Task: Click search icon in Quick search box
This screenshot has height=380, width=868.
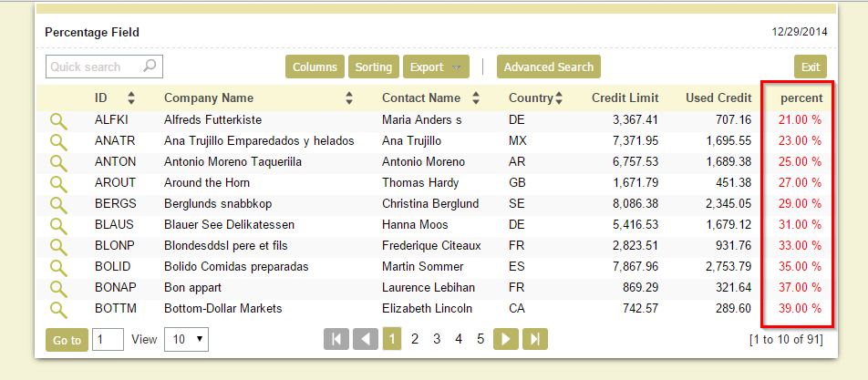Action: point(150,67)
